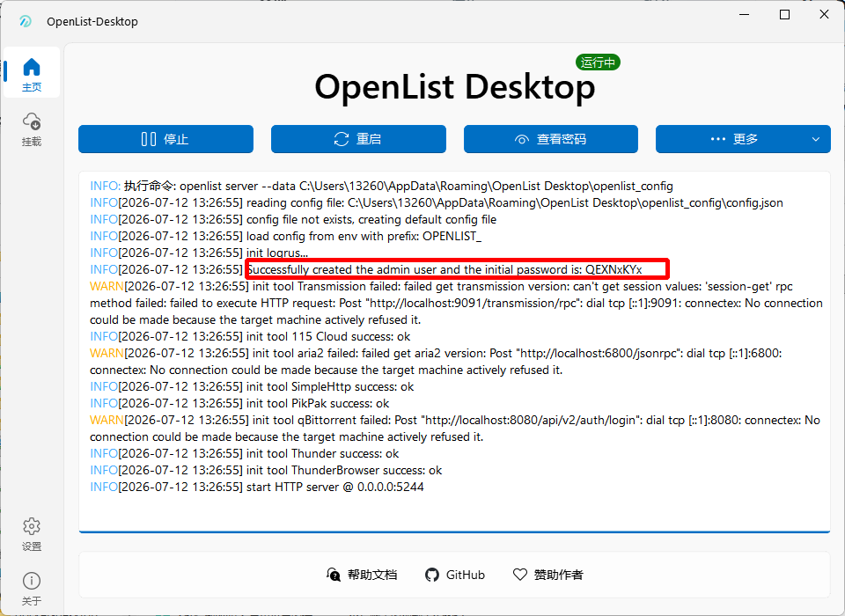This screenshot has height=616, width=845.
Task: Open the 主页 home sidebar tab
Action: [x=32, y=73]
